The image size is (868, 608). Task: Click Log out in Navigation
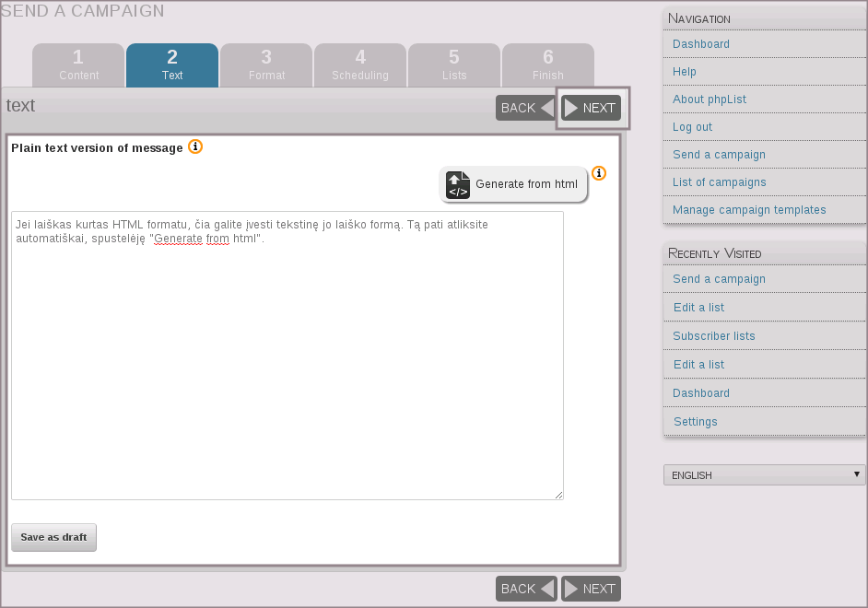[x=692, y=127]
